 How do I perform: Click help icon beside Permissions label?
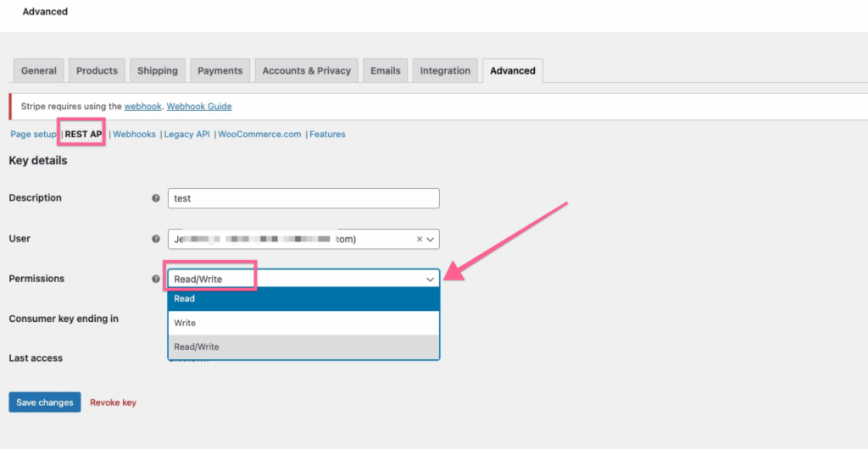coord(155,279)
